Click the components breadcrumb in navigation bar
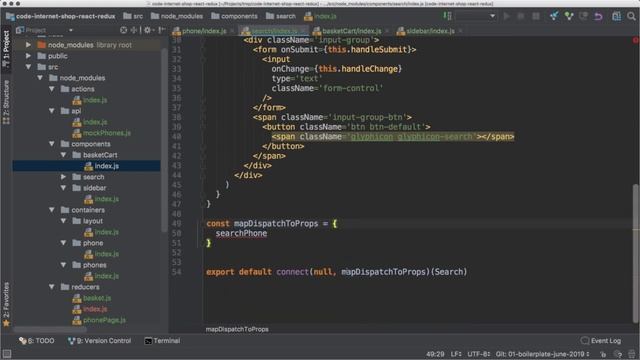Image resolution: width=640 pixels, height=360 pixels. click(234, 16)
